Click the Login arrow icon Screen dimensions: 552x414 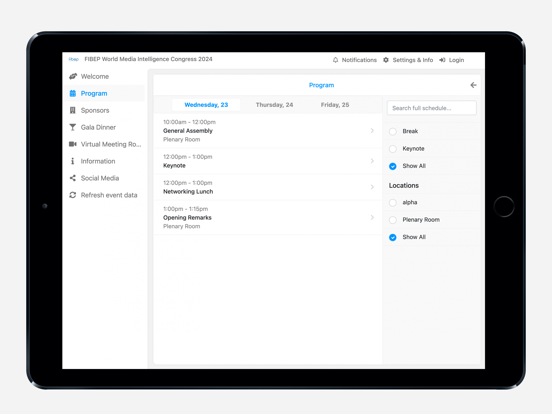pos(442,60)
